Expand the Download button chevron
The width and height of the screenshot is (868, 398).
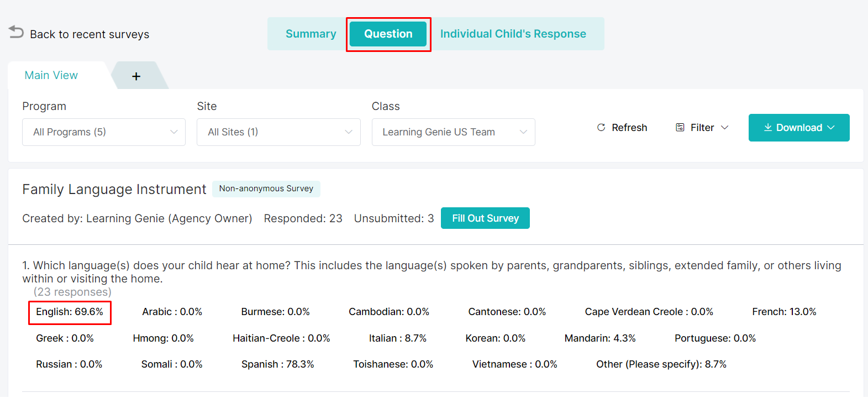point(831,128)
